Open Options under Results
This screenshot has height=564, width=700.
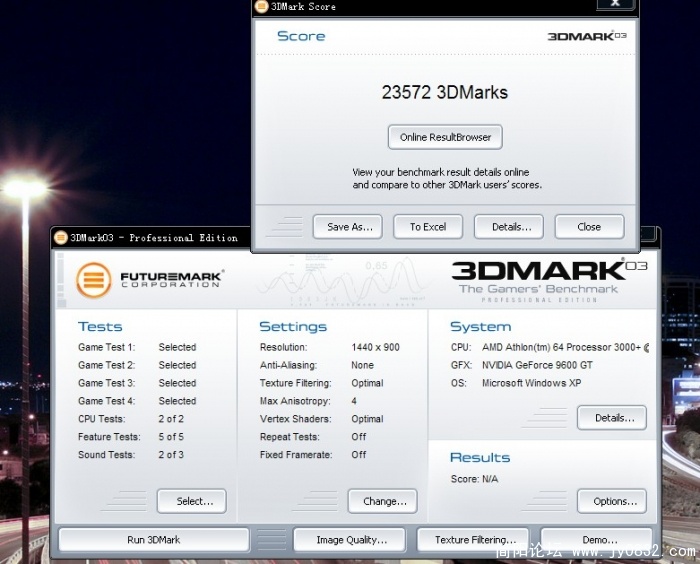pyautogui.click(x=612, y=501)
